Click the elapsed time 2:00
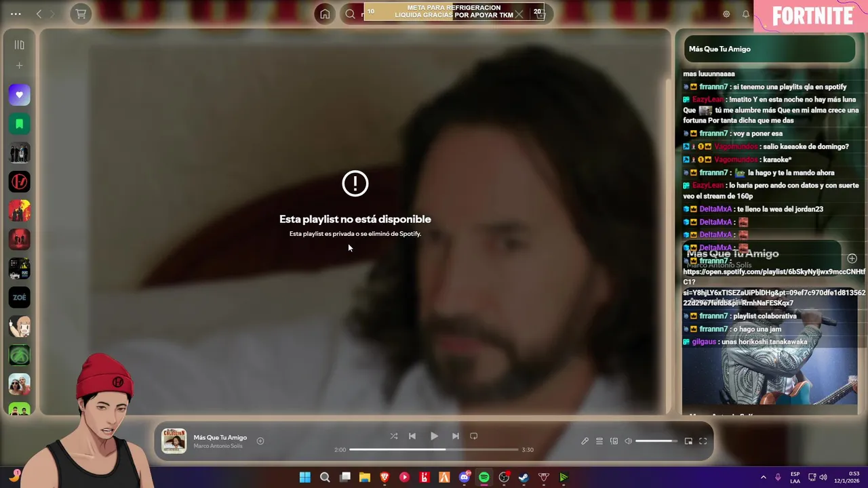The image size is (868, 488). point(340,449)
